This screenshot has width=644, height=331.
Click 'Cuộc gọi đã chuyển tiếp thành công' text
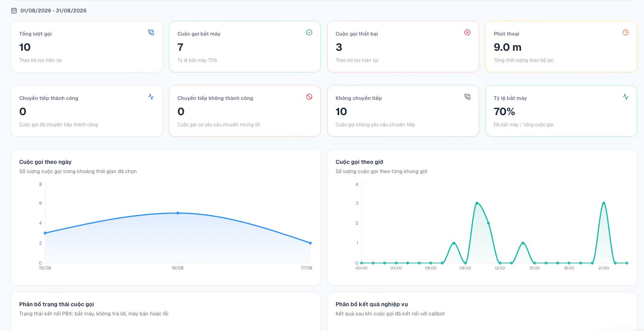[x=59, y=125]
